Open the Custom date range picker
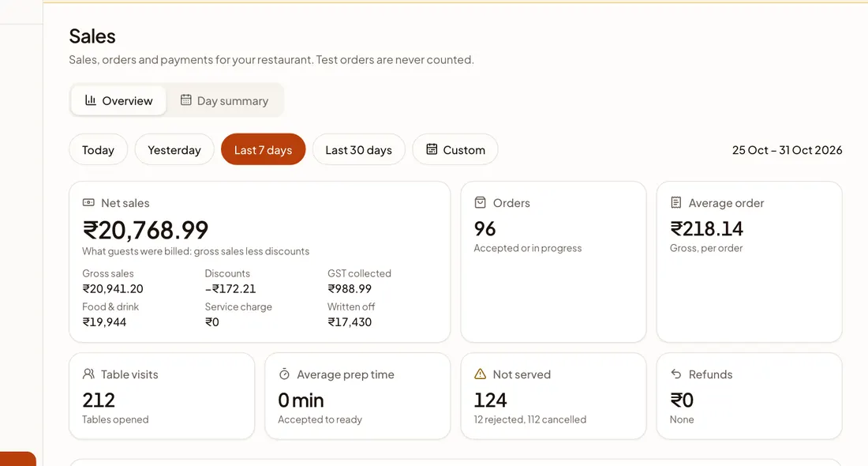Screen dimensions: 868x466 [455, 149]
